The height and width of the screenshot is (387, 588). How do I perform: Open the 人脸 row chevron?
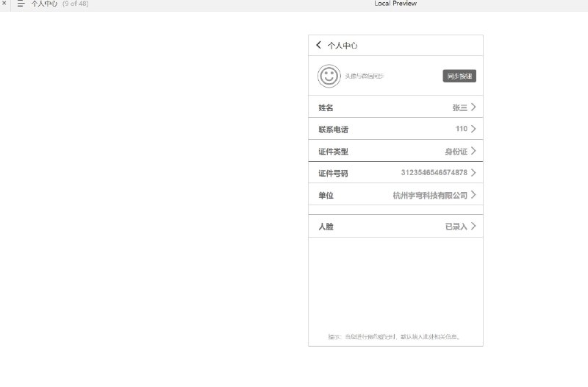473,226
